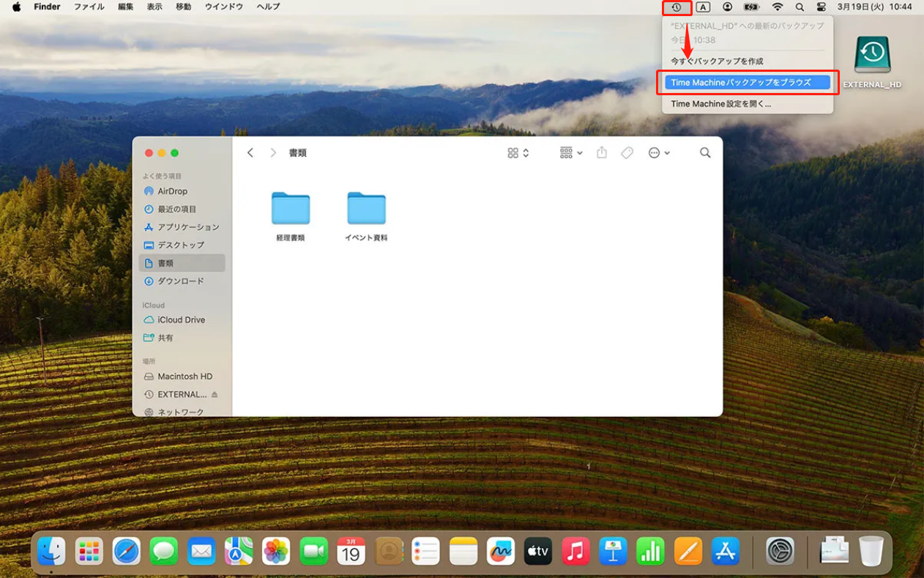The width and height of the screenshot is (924, 578).
Task: Click the user account icon in menu bar
Action: [x=727, y=7]
